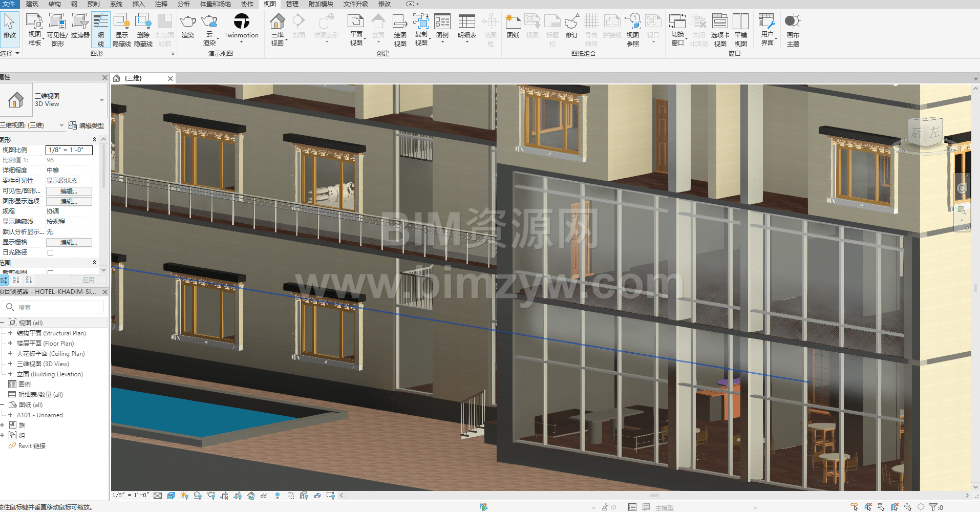
Task: Click the 搜索 search field in project browser
Action: tap(56, 307)
